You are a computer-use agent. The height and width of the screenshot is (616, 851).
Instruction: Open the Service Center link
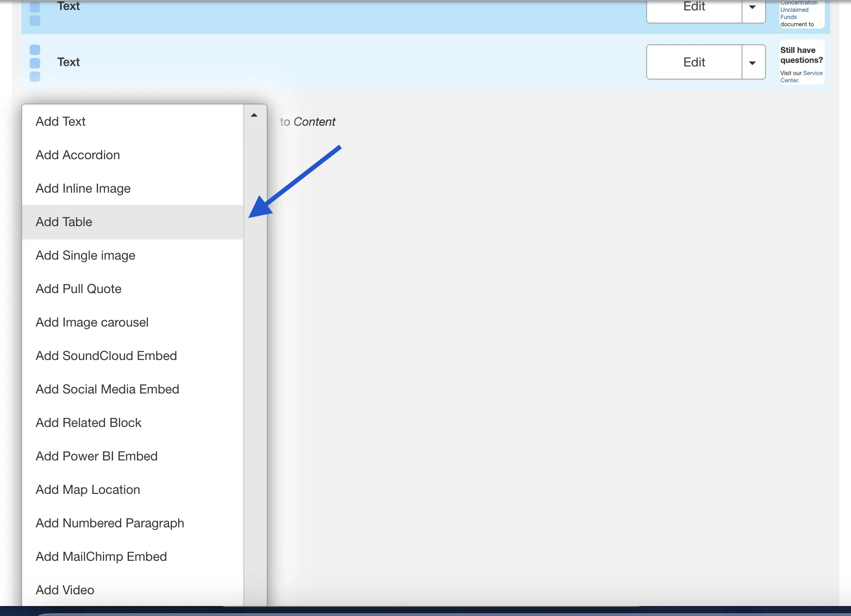801,76
